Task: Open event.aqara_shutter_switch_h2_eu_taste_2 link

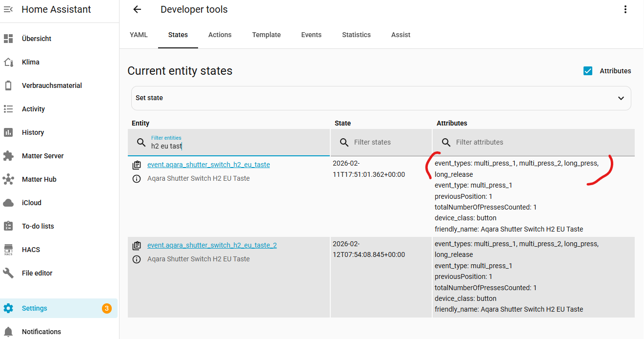Action: click(212, 245)
